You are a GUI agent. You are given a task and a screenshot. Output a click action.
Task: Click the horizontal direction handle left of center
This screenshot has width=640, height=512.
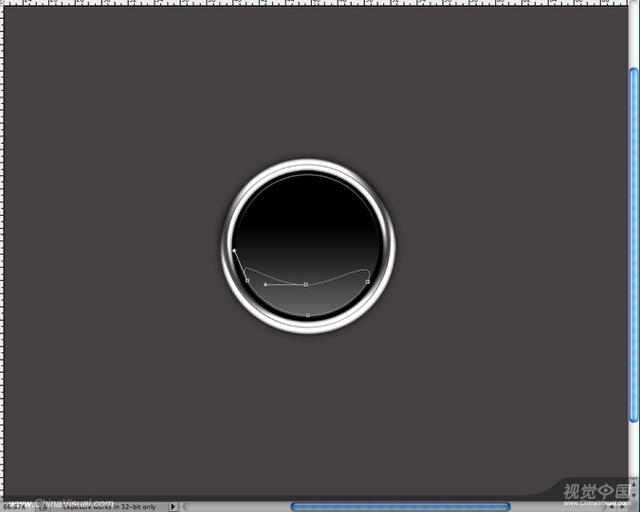coord(266,285)
